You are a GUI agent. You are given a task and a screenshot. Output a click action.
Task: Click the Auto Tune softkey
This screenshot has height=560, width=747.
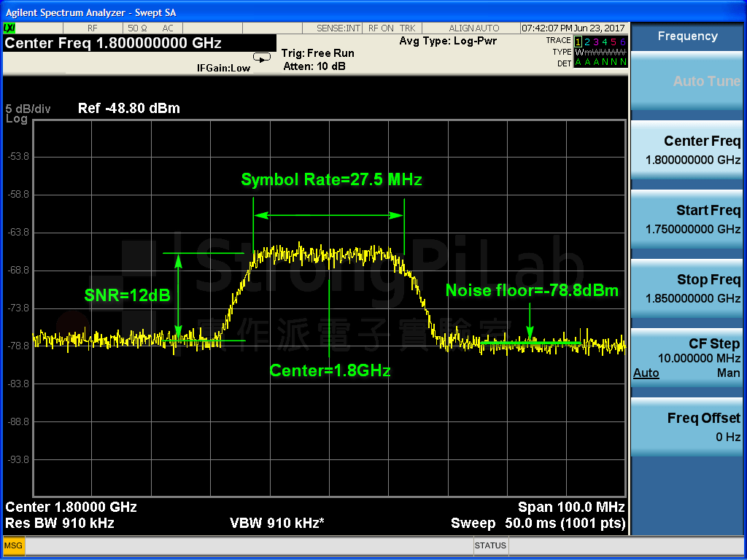click(686, 81)
